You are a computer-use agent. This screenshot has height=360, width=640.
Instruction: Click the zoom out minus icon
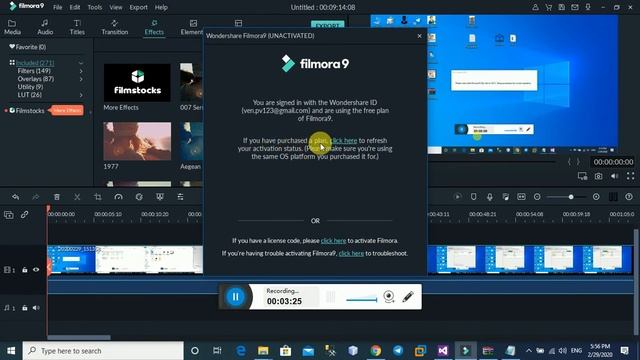click(537, 197)
